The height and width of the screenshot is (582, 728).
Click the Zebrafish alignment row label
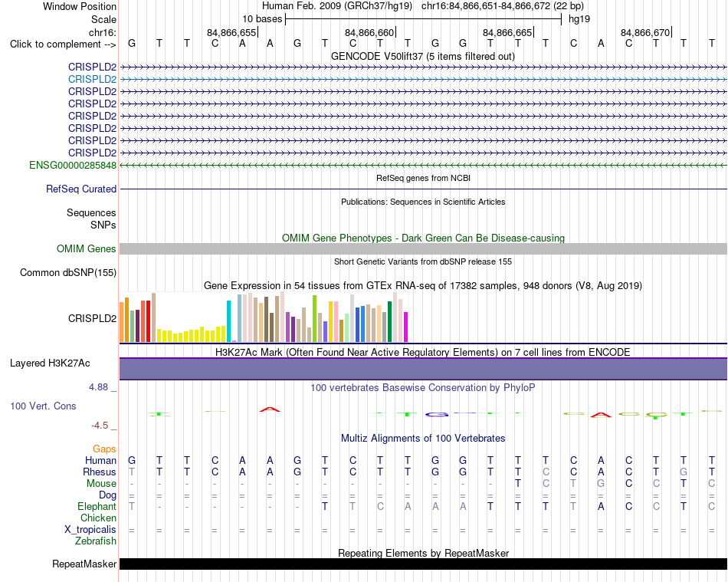pyautogui.click(x=95, y=541)
